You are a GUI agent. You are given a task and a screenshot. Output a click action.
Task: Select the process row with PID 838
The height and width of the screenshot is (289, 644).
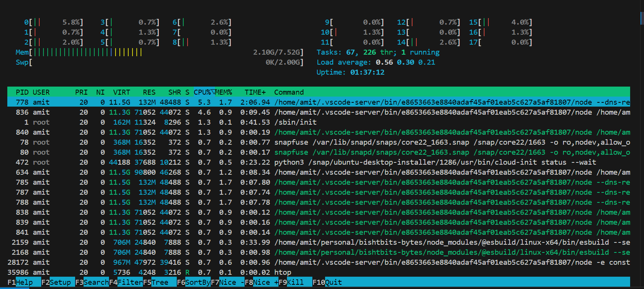pos(319,212)
